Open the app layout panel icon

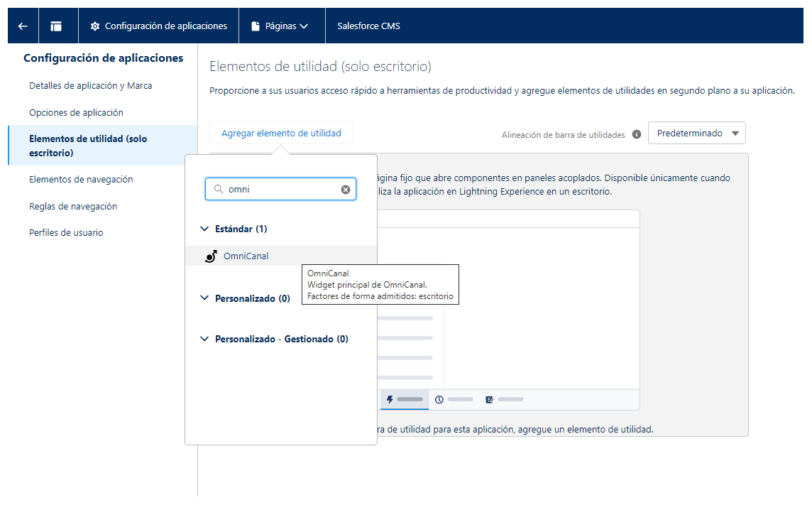click(x=56, y=26)
